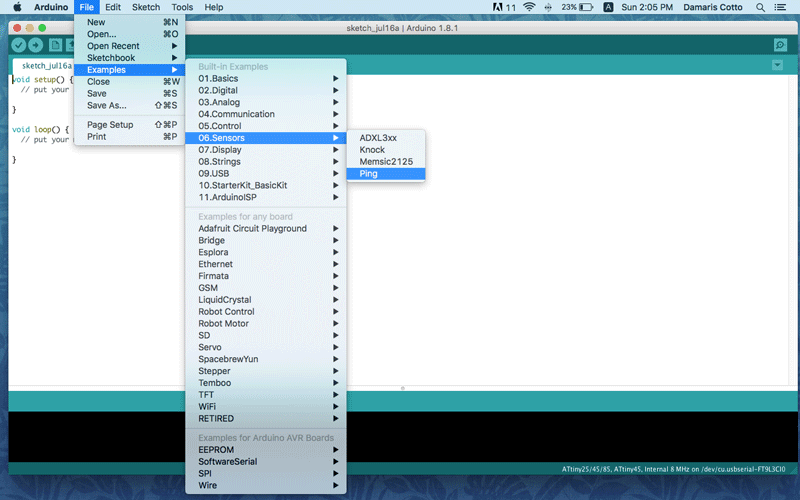
Task: Choose Open... from File menu
Action: coord(130,34)
